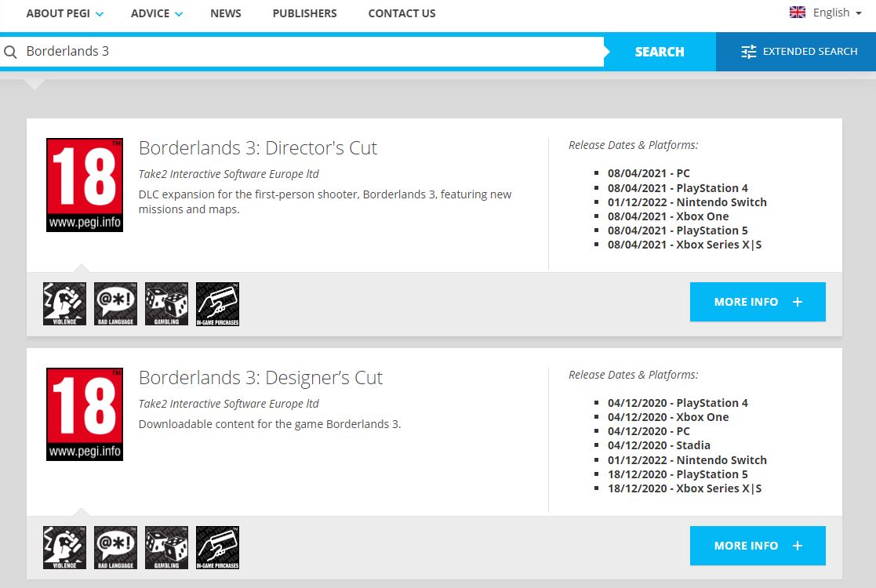The width and height of the screenshot is (876, 588).
Task: Click publisher name under Designer's Cut title
Action: (228, 404)
